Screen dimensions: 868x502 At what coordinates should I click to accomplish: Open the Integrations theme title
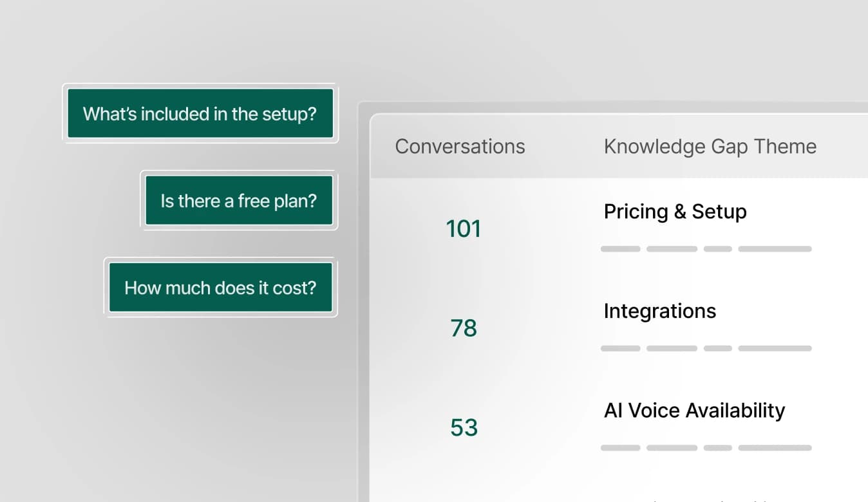tap(659, 311)
